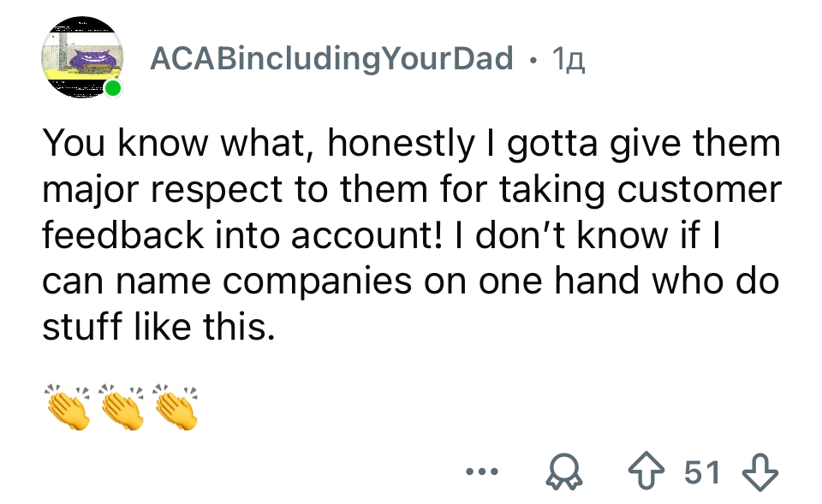This screenshot has height=504, width=822.
Task: Click the middle clapping hands emoji
Action: 121,406
